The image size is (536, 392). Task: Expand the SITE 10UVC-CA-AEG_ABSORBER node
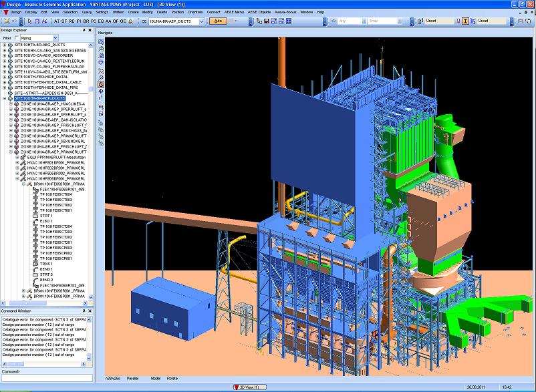pyautogui.click(x=4, y=56)
